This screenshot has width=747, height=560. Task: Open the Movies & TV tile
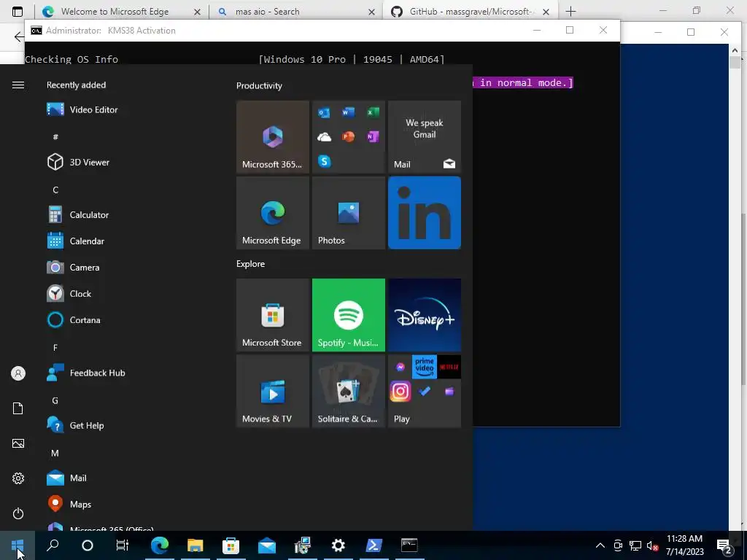pyautogui.click(x=273, y=391)
